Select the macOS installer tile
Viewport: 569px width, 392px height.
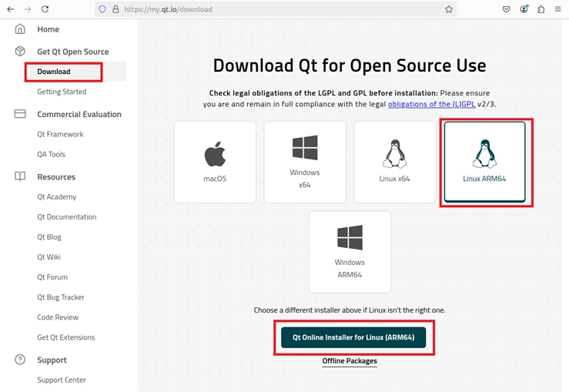pos(215,162)
